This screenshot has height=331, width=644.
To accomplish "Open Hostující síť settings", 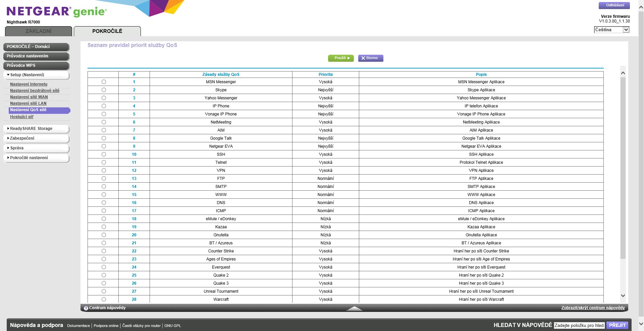I will [x=22, y=117].
